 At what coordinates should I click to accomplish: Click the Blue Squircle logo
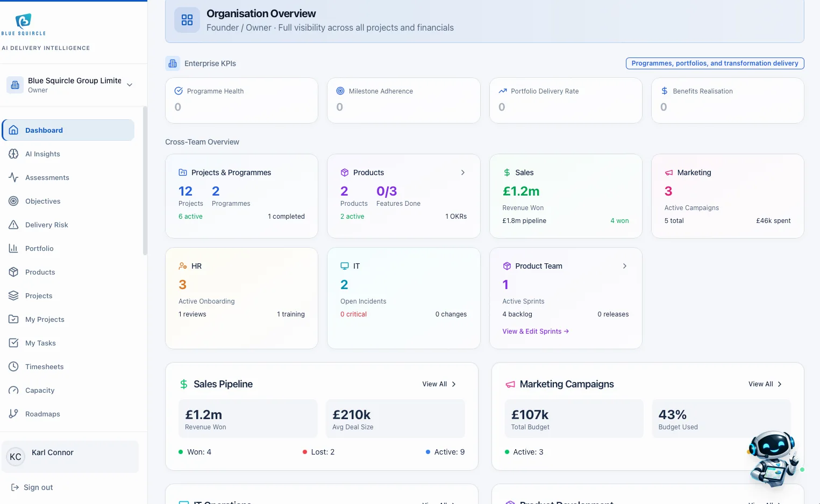[x=24, y=25]
